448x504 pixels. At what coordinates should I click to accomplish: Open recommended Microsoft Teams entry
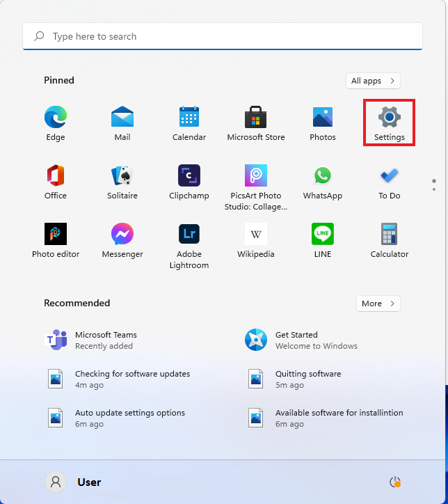(106, 340)
